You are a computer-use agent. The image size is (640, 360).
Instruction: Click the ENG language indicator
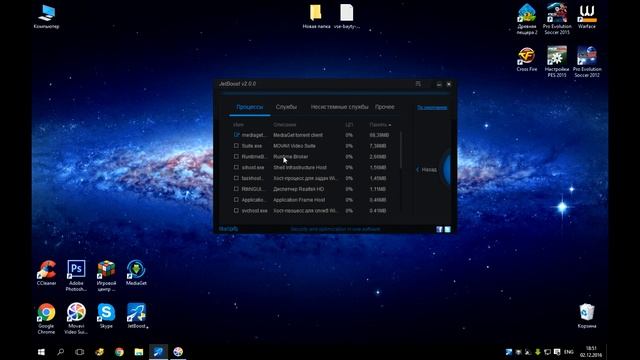point(569,352)
